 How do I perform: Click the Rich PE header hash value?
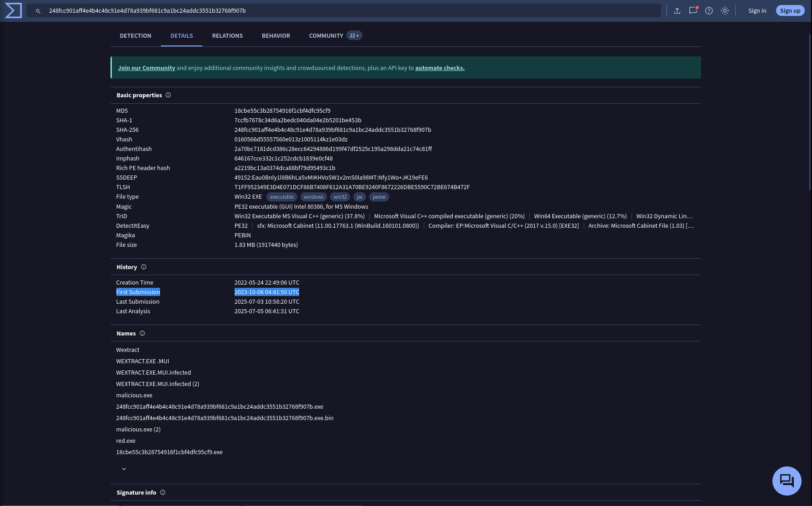pos(285,168)
